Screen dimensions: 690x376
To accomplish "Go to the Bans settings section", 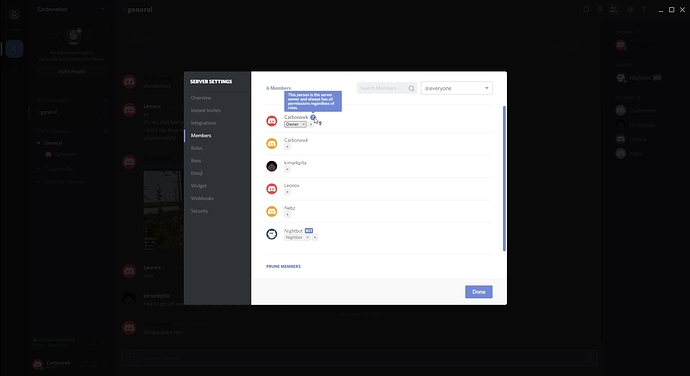I will (196, 161).
